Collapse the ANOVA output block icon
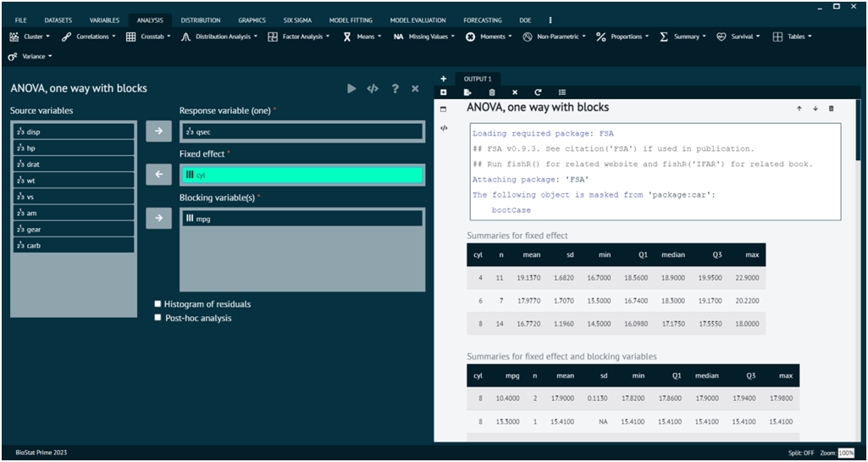This screenshot has height=462, width=868. 444,109
